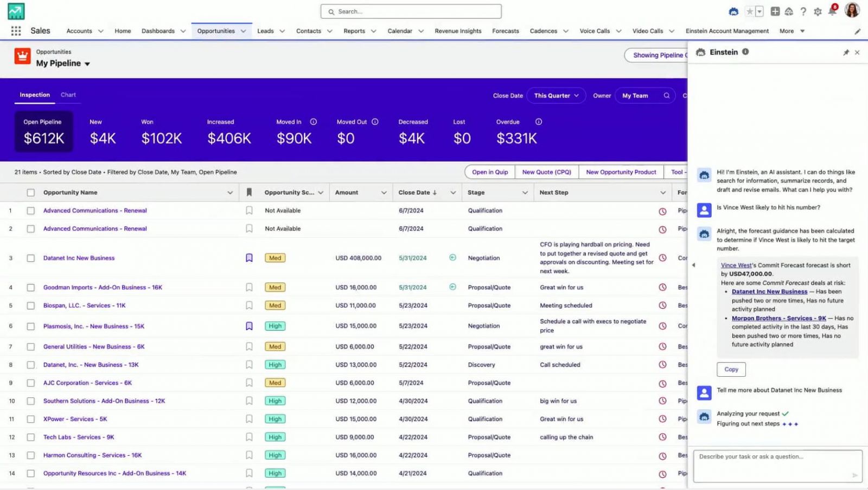This screenshot has width=868, height=490.
Task: Toggle bookmark for Datanet Inc New Business
Action: click(249, 258)
